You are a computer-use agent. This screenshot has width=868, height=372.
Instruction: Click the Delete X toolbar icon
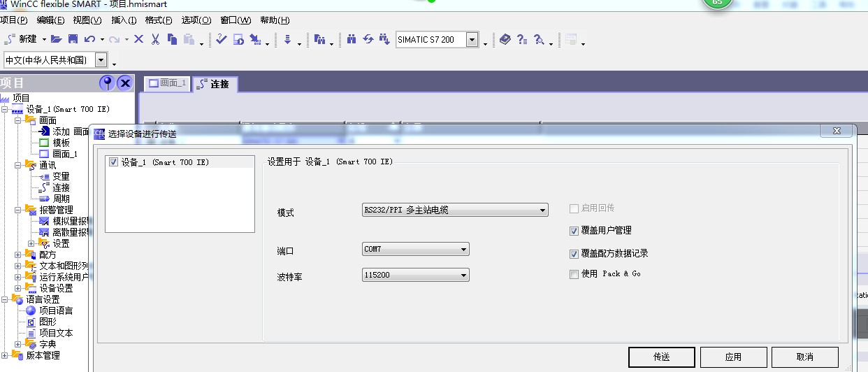138,39
